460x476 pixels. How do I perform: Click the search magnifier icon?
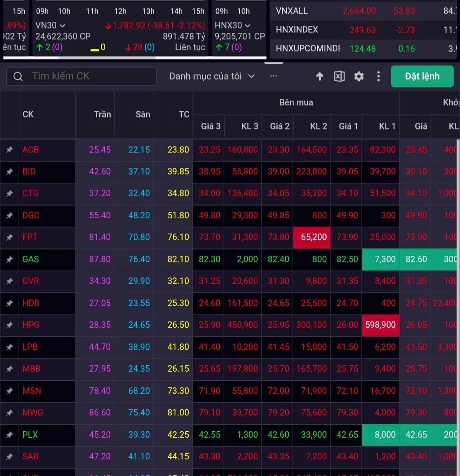coord(18,76)
